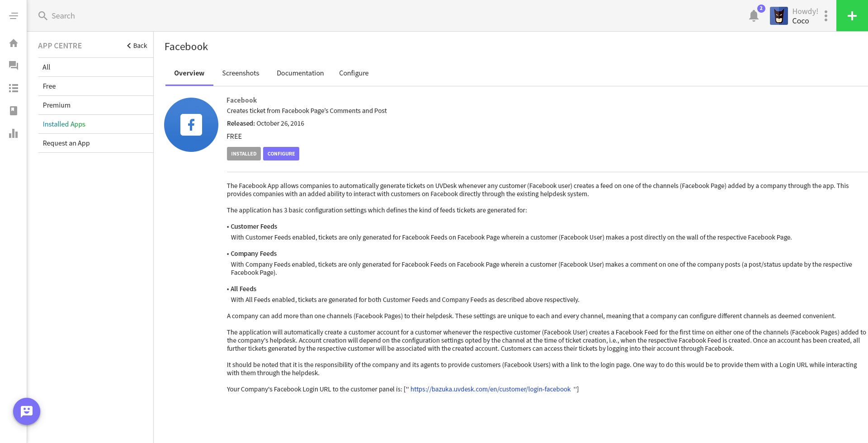This screenshot has width=868, height=443.
Task: Go Back from App Centre
Action: coord(137,46)
